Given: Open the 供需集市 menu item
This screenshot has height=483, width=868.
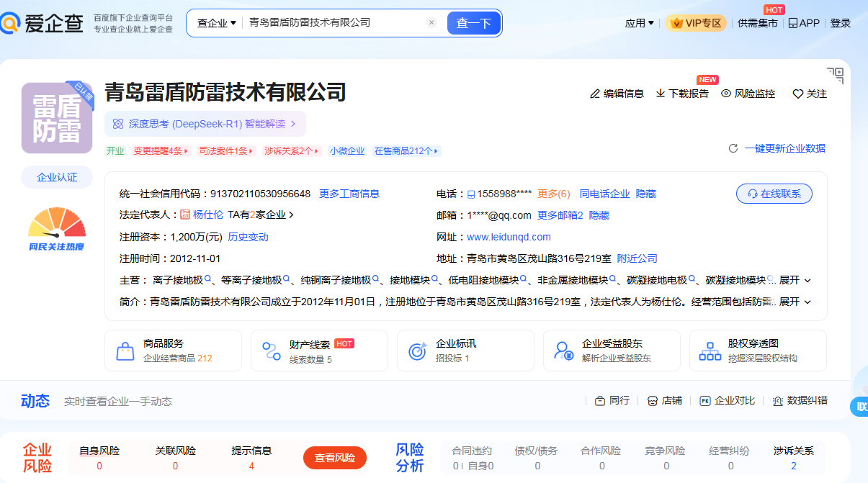Looking at the screenshot, I should pyautogui.click(x=758, y=23).
